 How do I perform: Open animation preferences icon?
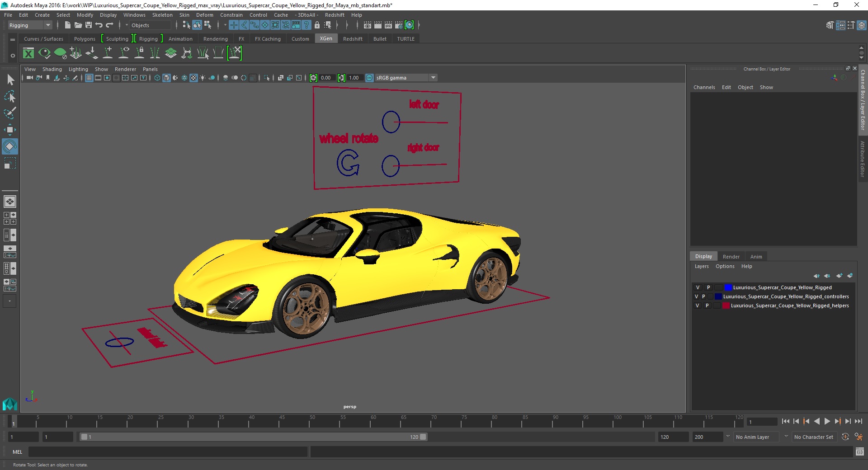(x=859, y=437)
